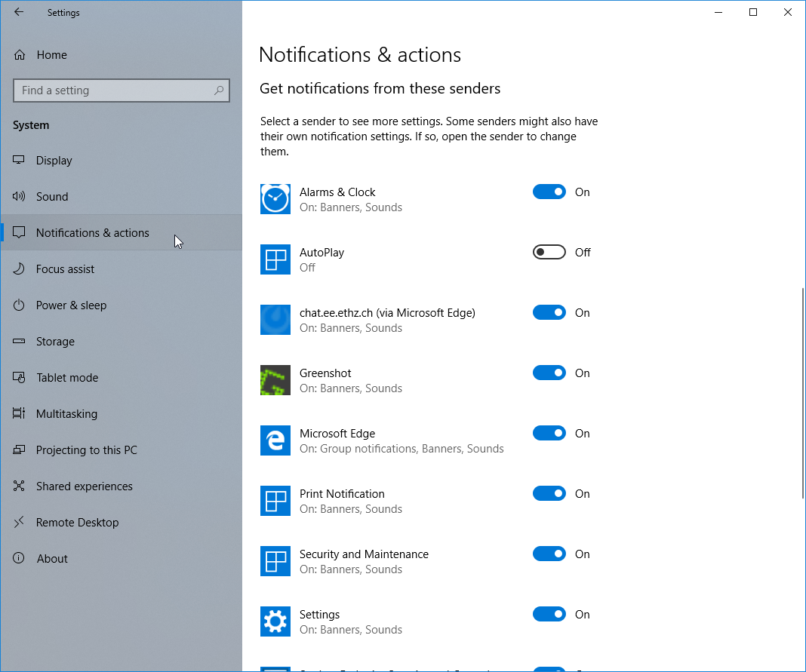Click the Microsoft Edge app icon
The height and width of the screenshot is (672, 806).
275,440
